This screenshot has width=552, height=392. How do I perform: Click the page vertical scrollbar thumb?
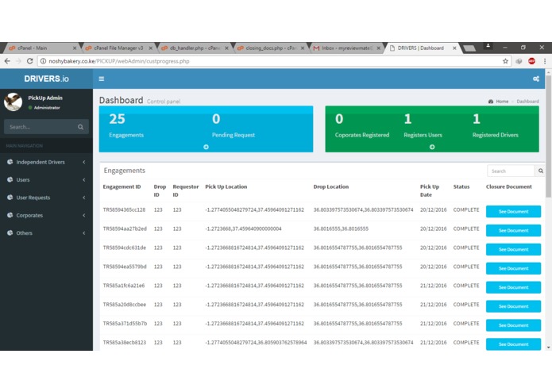[x=548, y=136]
